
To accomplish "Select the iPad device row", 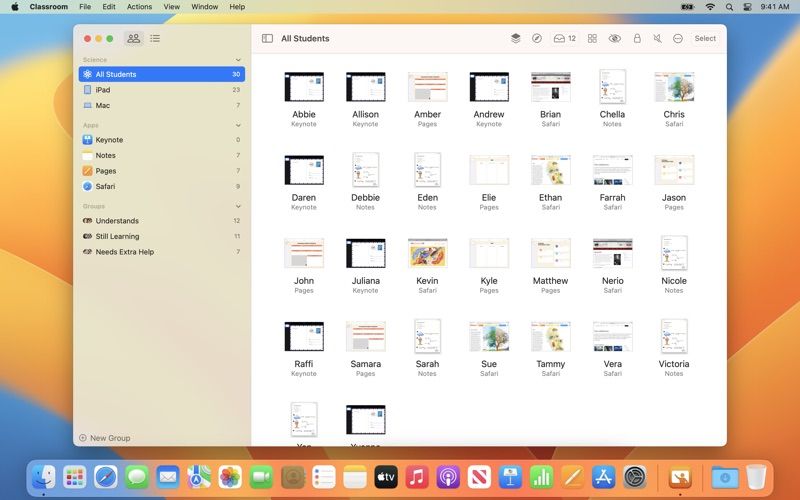I will 162,90.
